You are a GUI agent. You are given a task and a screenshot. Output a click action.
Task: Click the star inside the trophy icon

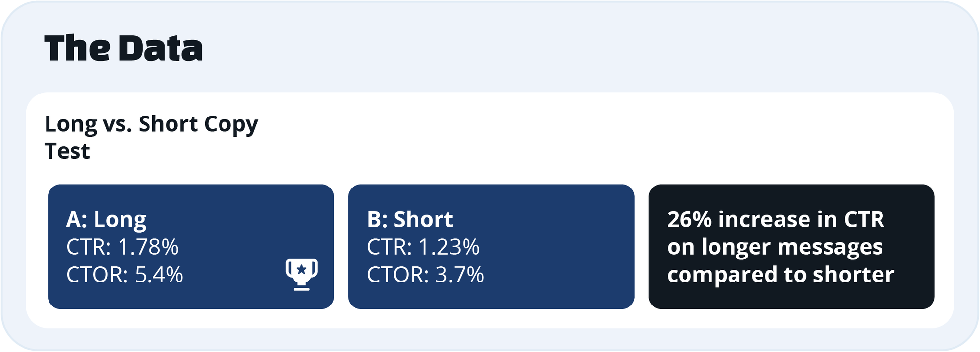pyautogui.click(x=302, y=269)
